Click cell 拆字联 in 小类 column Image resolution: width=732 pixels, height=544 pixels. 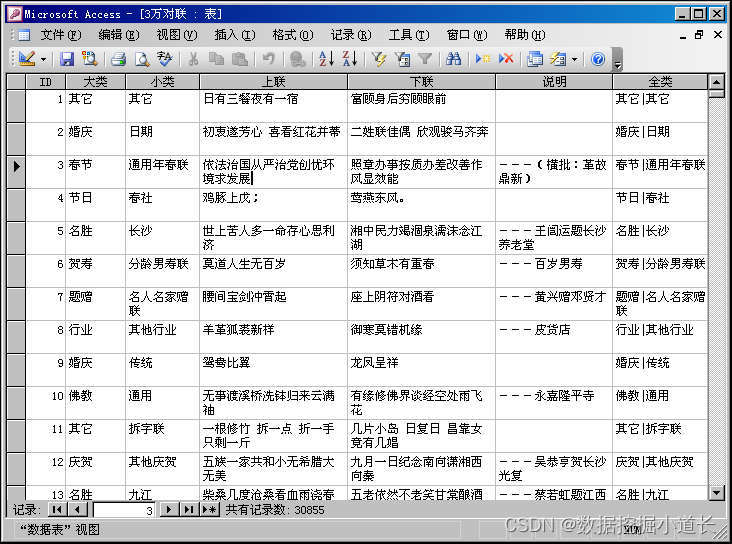coord(162,436)
